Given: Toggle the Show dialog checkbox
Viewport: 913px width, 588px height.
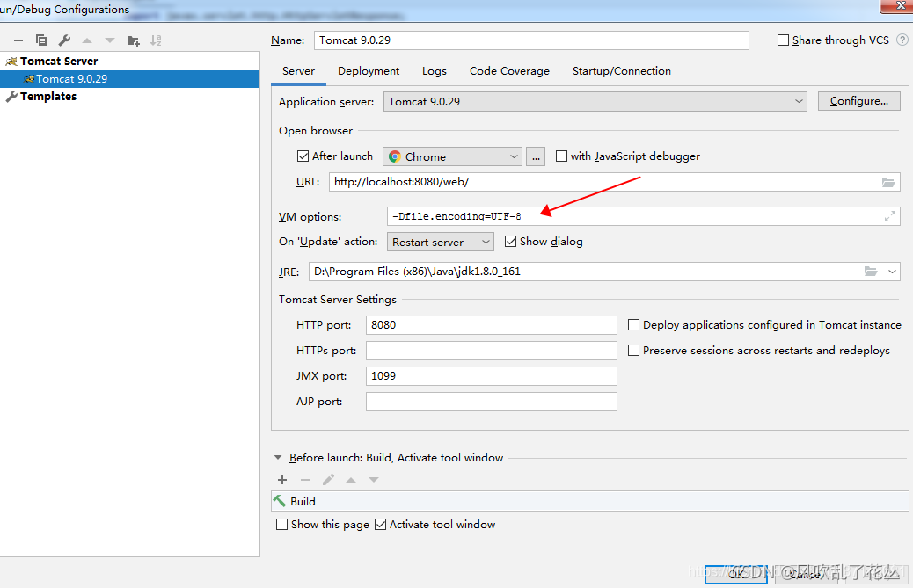Looking at the screenshot, I should pos(510,242).
